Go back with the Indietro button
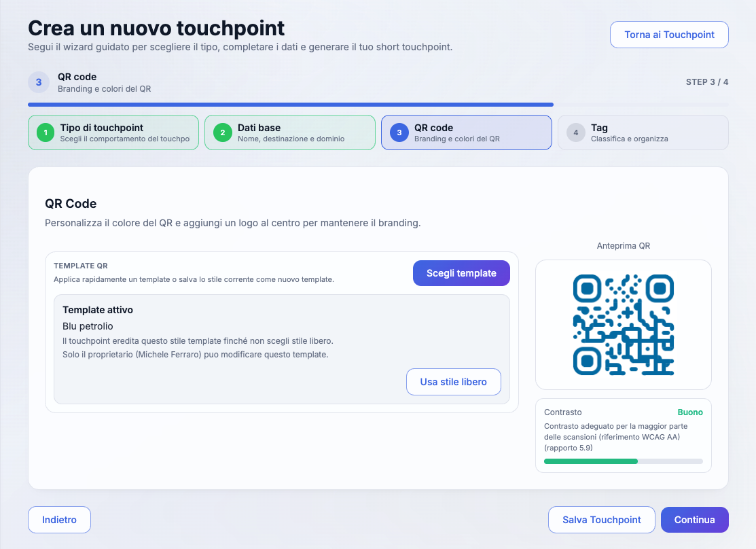 59,520
